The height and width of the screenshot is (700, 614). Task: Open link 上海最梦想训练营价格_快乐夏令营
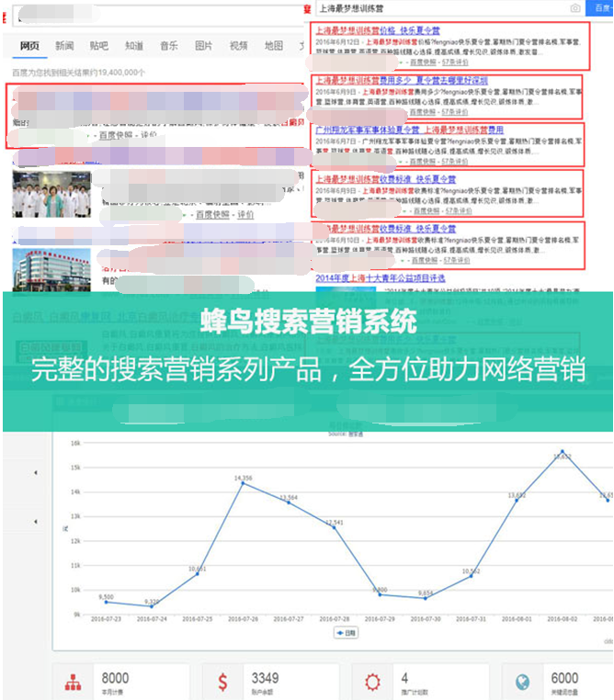click(x=378, y=30)
